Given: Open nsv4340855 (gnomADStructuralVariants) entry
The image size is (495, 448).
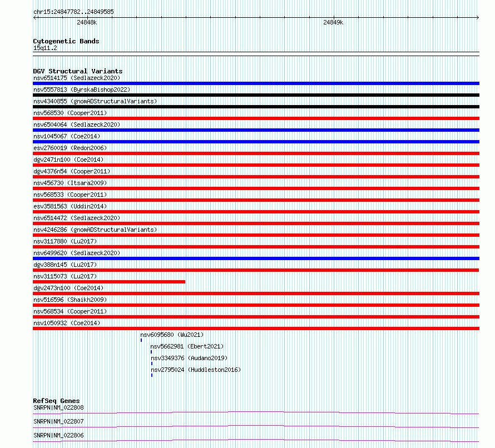Looking at the screenshot, I should [95, 101].
